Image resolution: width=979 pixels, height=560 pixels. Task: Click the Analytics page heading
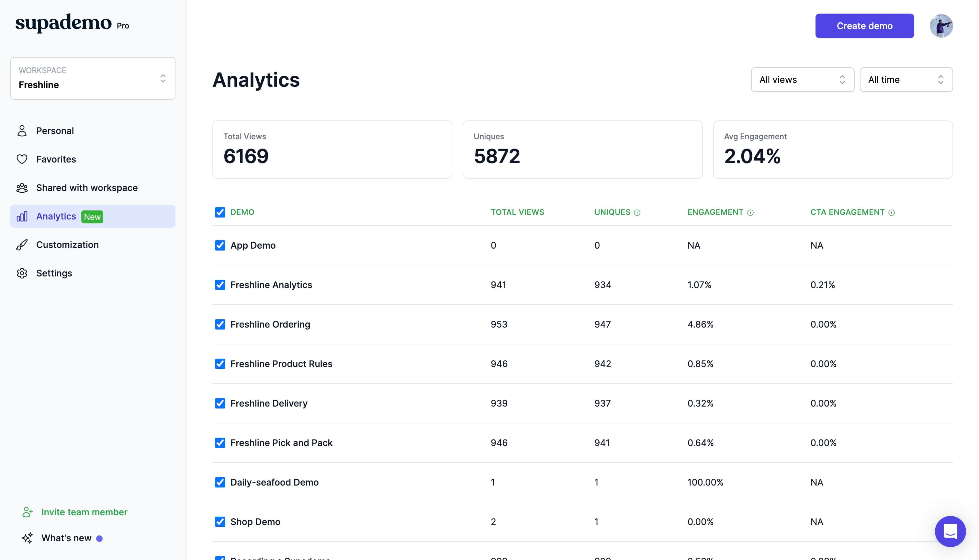pos(256,80)
